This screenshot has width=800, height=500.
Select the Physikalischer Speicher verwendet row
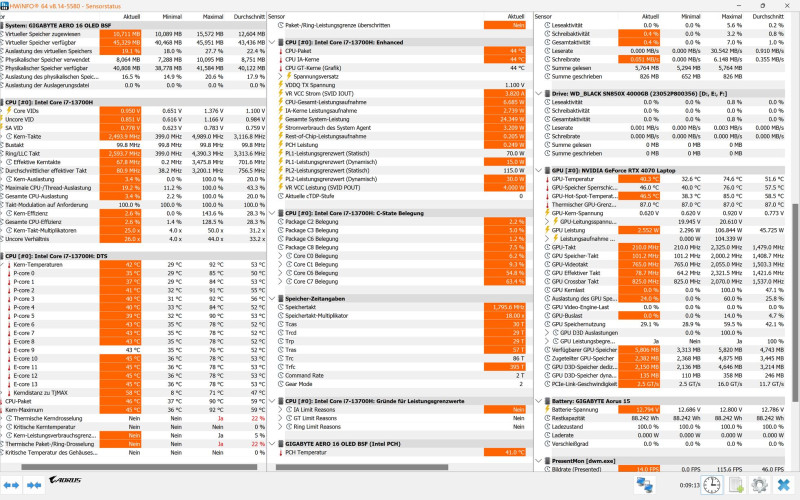click(x=133, y=60)
